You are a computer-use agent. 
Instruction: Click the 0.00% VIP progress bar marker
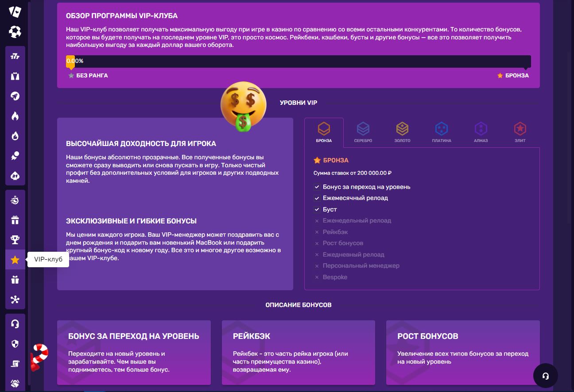(x=70, y=61)
